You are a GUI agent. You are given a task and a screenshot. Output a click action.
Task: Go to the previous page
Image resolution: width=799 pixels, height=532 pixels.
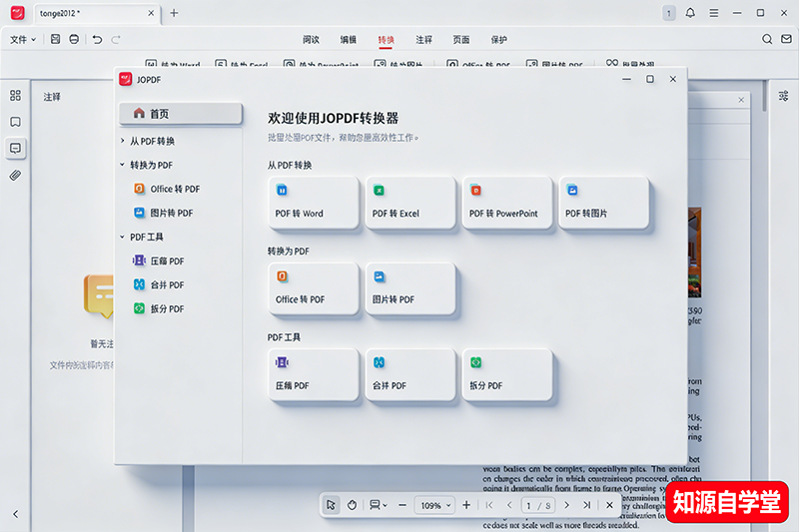(509, 505)
